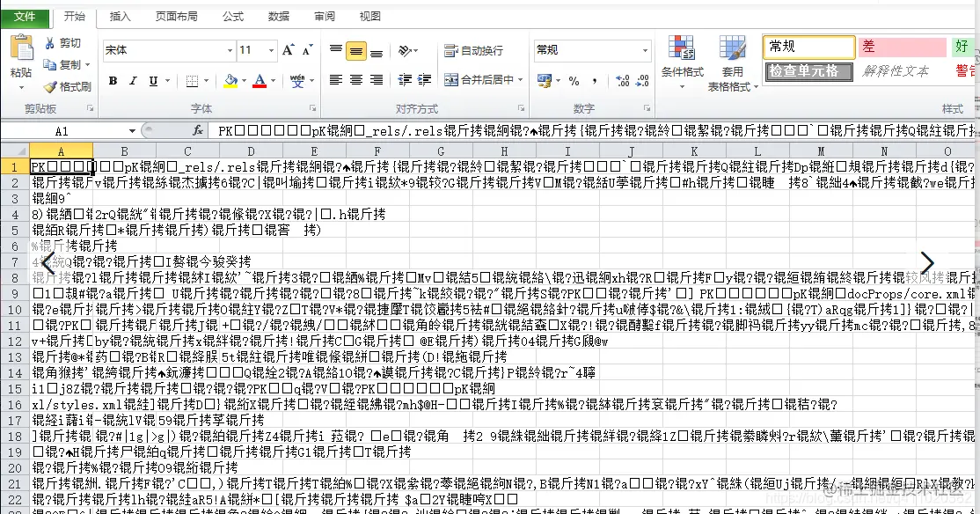The height and width of the screenshot is (514, 980).
Task: Select the center alignment icon
Action: point(355,80)
